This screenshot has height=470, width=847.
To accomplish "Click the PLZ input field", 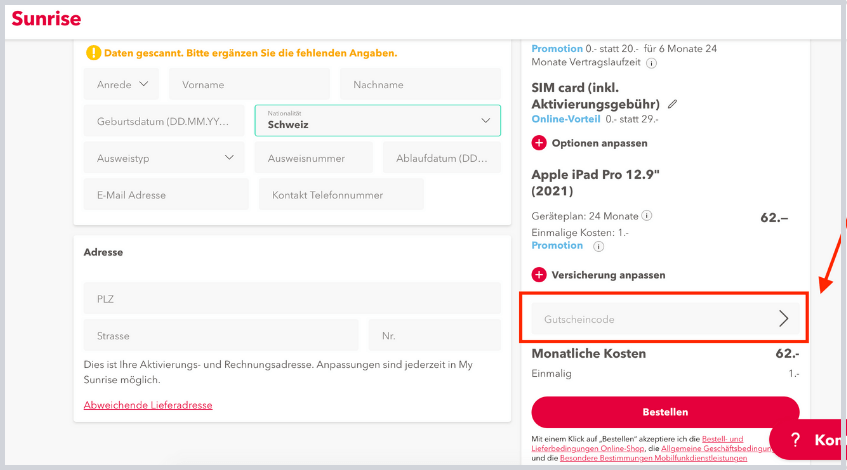I will [292, 298].
